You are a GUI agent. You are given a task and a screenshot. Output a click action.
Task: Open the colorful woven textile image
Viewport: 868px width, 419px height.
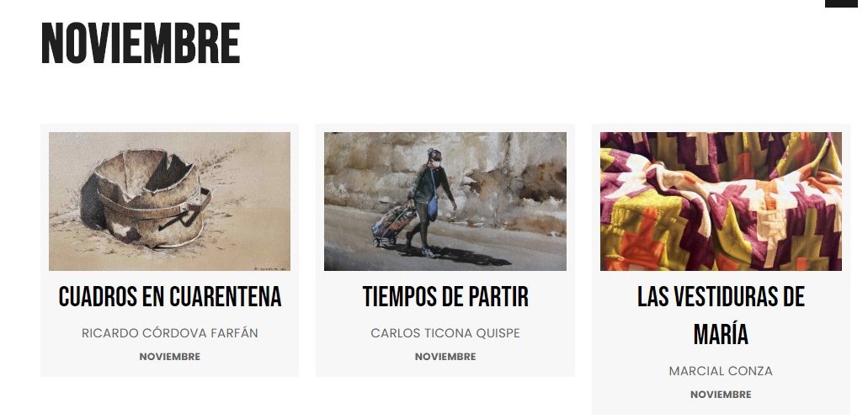pos(721,201)
